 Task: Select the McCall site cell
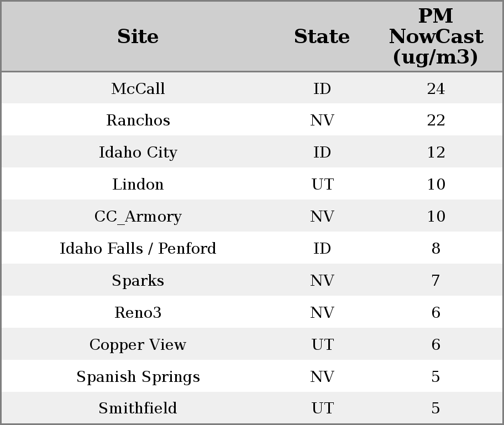pos(138,89)
